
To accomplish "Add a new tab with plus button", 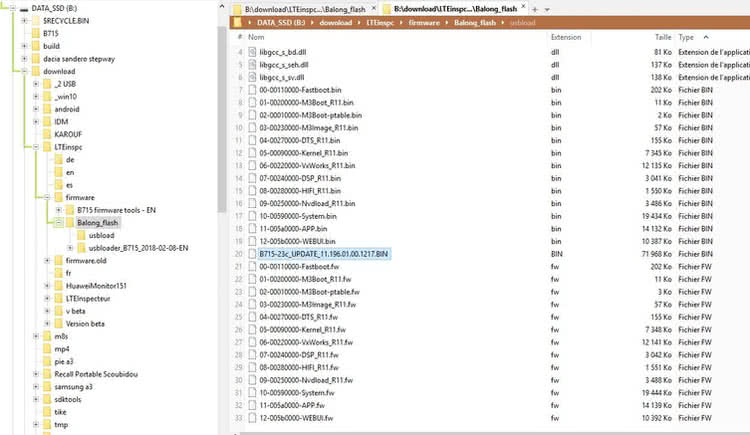I will 535,10.
